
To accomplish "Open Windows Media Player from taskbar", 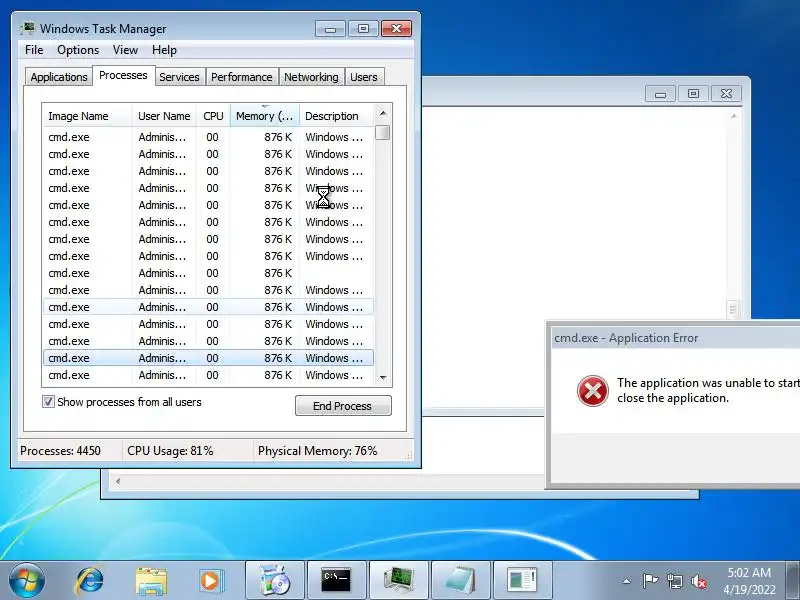I will coord(211,581).
